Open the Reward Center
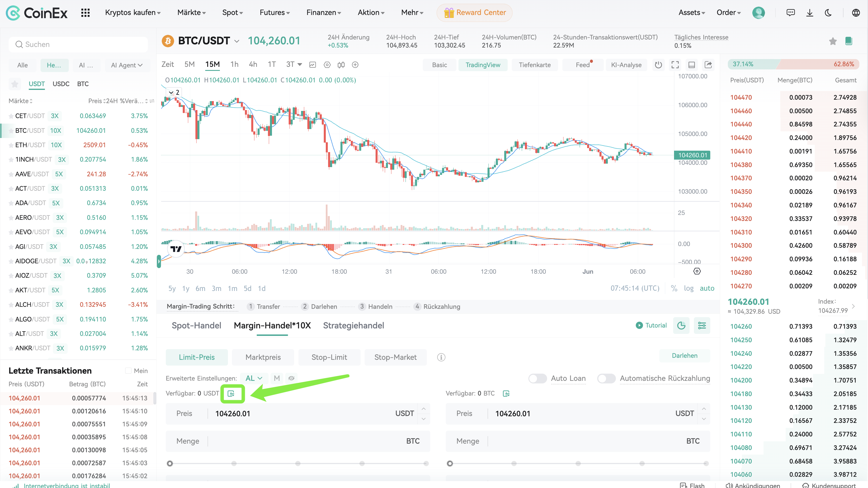The image size is (868, 488). click(x=474, y=12)
